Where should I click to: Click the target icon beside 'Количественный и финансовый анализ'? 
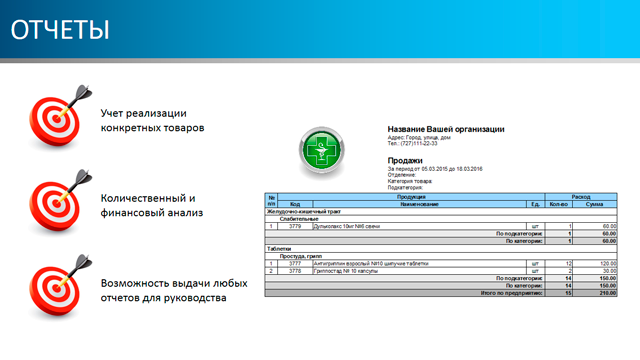60,202
